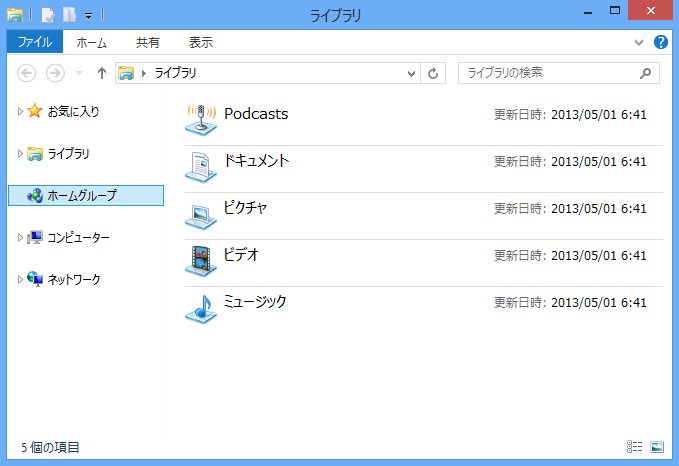The image size is (679, 466).
Task: Click the search magnifier icon
Action: 646,73
